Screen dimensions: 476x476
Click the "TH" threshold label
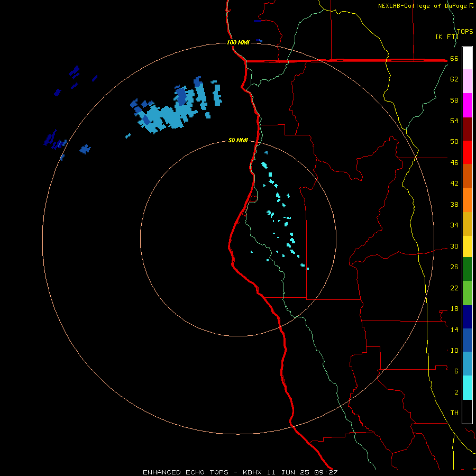coord(454,413)
